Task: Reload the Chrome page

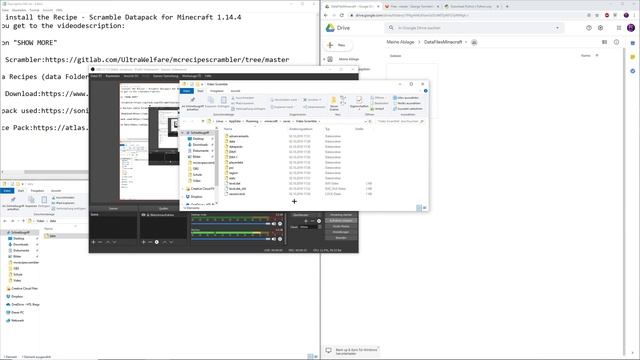Action: click(342, 15)
